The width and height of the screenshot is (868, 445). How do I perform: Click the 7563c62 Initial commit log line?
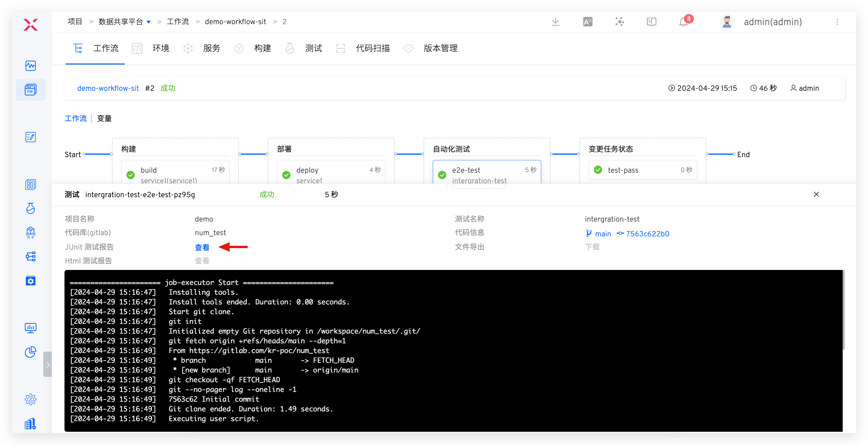pyautogui.click(x=214, y=399)
